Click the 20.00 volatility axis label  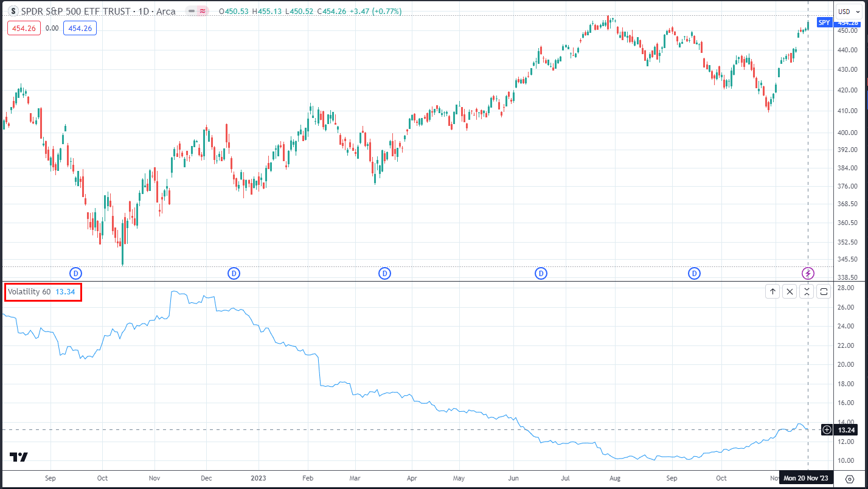846,364
